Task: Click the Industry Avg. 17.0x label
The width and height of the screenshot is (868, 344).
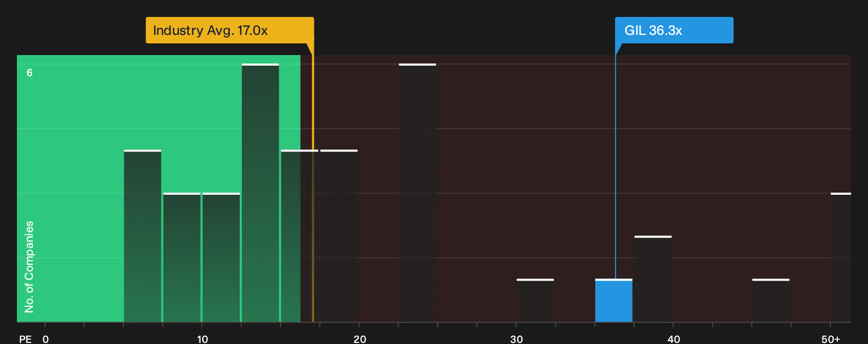Action: 230,30
